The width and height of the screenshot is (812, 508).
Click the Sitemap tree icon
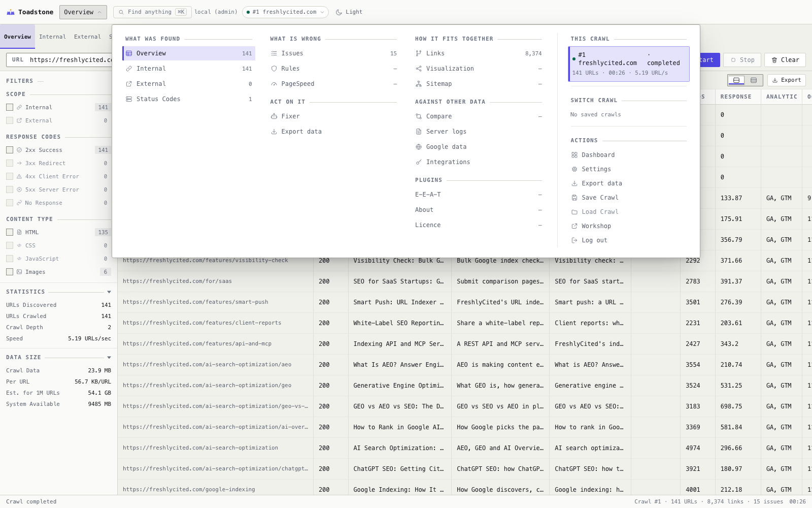pos(419,84)
